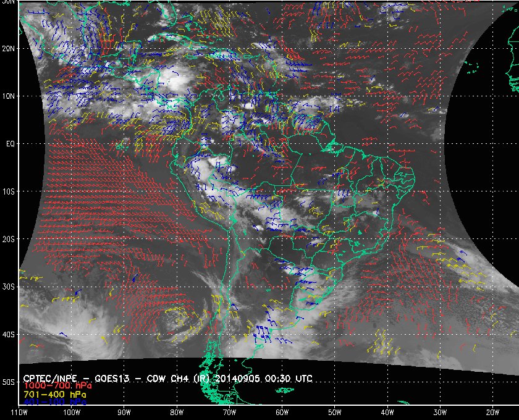
Task: Select the 30S latitude axis label
Action: click(8, 287)
